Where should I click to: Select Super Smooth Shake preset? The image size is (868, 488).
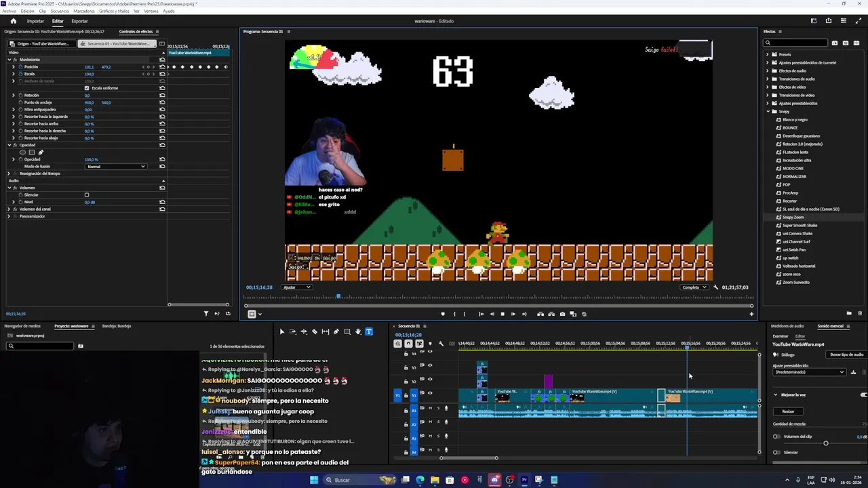pos(800,225)
